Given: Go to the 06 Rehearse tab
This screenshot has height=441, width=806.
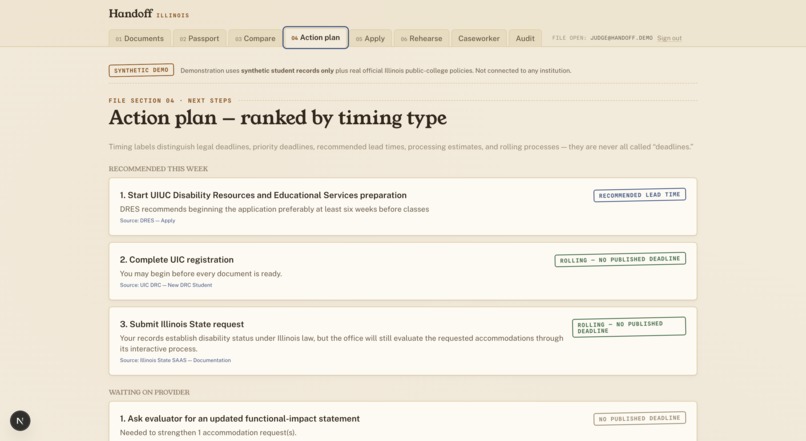Looking at the screenshot, I should tap(422, 39).
